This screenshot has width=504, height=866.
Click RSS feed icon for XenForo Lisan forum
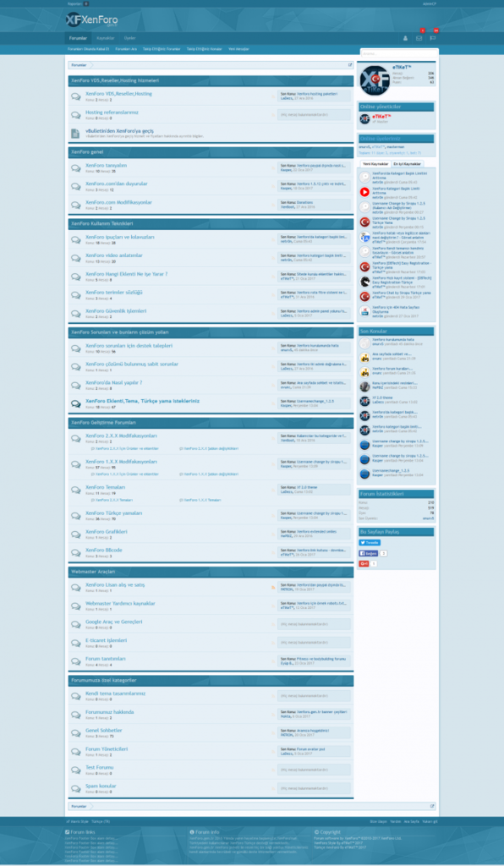272,587
